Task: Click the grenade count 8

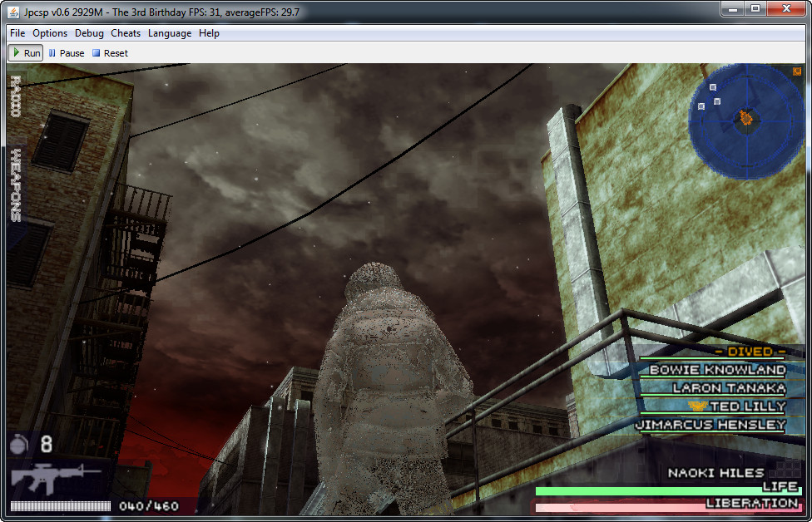Action: pos(47,444)
